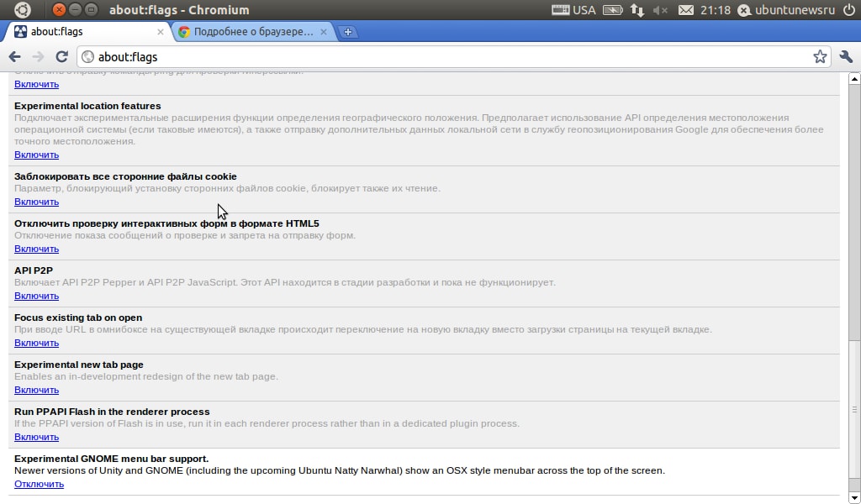Screen dimensions: 861x504
Task: Open the ubuntunewsru user menu
Action: [787, 10]
